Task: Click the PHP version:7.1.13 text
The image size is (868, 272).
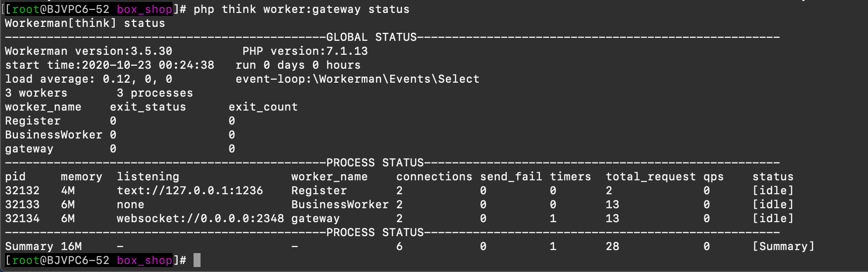Action: tap(305, 51)
